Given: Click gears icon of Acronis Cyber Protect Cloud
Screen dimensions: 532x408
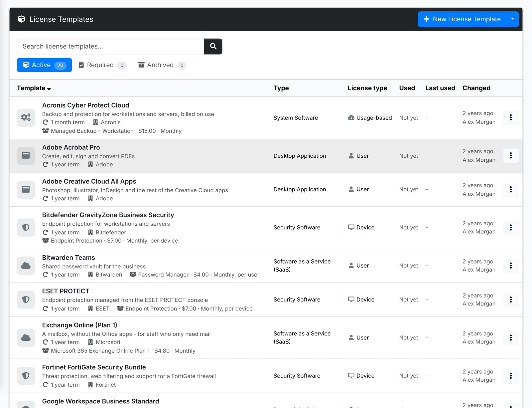Looking at the screenshot, I should pyautogui.click(x=26, y=117).
